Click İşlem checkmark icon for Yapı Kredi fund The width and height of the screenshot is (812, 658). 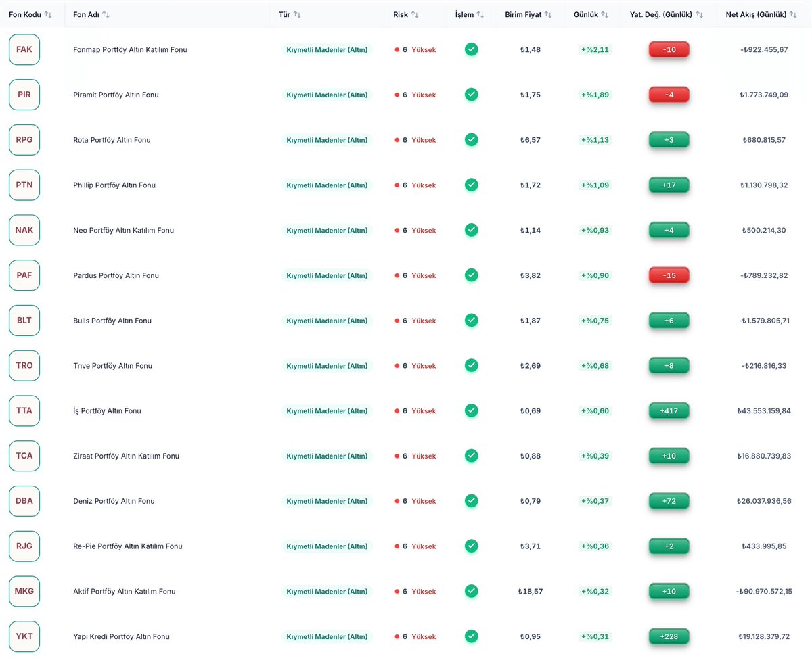click(472, 636)
